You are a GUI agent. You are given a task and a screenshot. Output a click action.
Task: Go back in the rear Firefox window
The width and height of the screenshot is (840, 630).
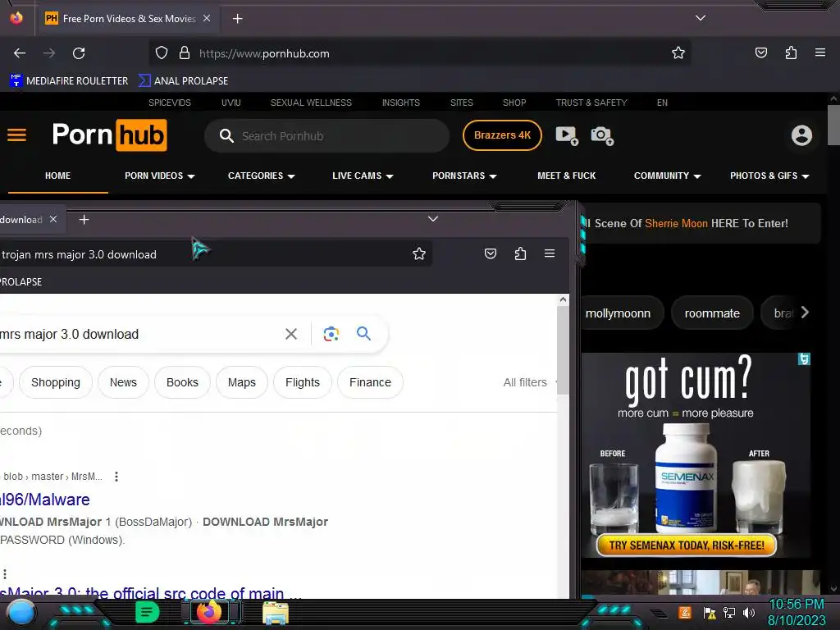20,53
